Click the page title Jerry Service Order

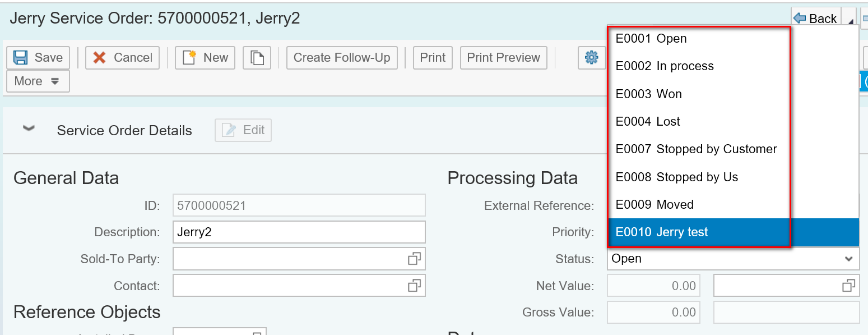pyautogui.click(x=155, y=18)
